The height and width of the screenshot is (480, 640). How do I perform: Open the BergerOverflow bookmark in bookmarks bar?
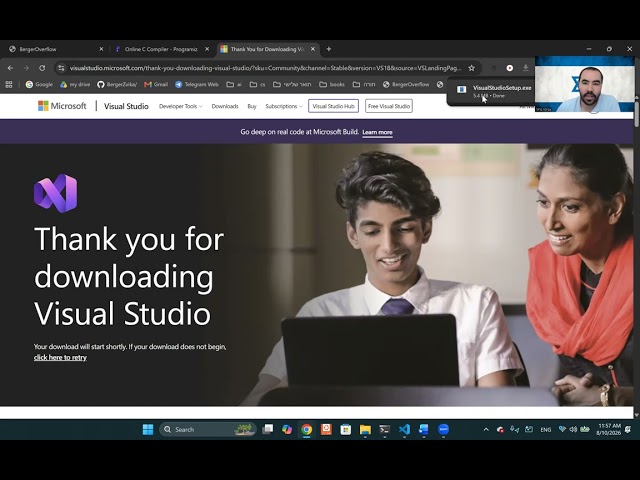point(406,84)
